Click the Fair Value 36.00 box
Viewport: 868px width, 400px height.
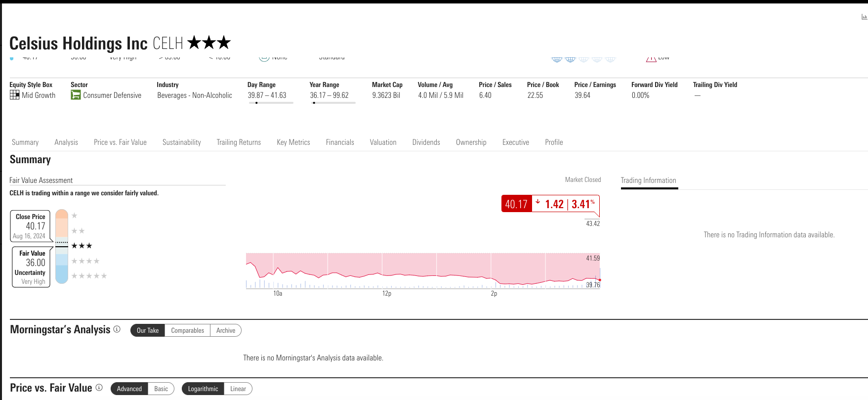(31, 267)
